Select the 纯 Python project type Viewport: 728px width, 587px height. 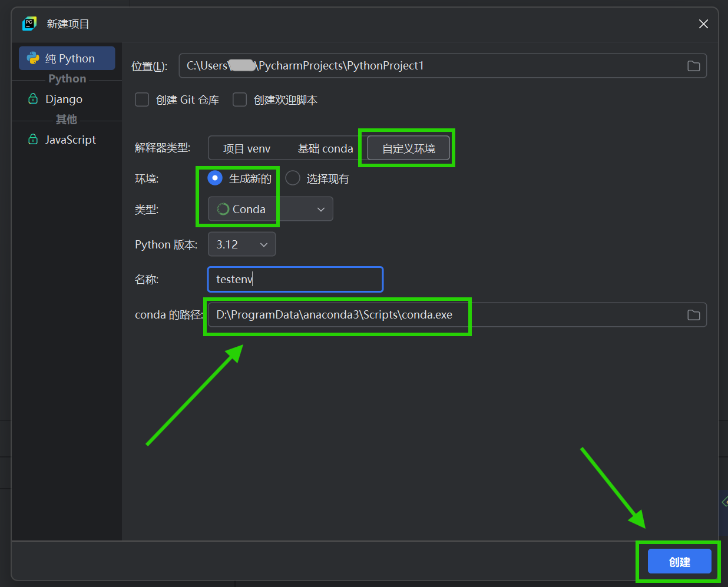coord(67,58)
